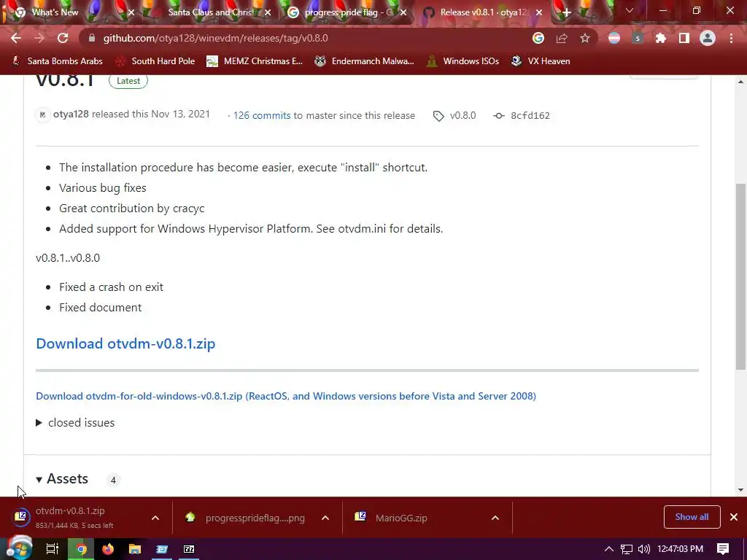The height and width of the screenshot is (560, 747).
Task: Open options for MarioGG.zip download
Action: tap(495, 518)
